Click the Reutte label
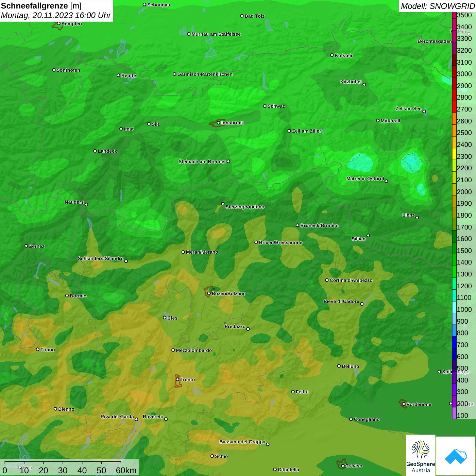This screenshot has height=476, width=476. tap(129, 75)
